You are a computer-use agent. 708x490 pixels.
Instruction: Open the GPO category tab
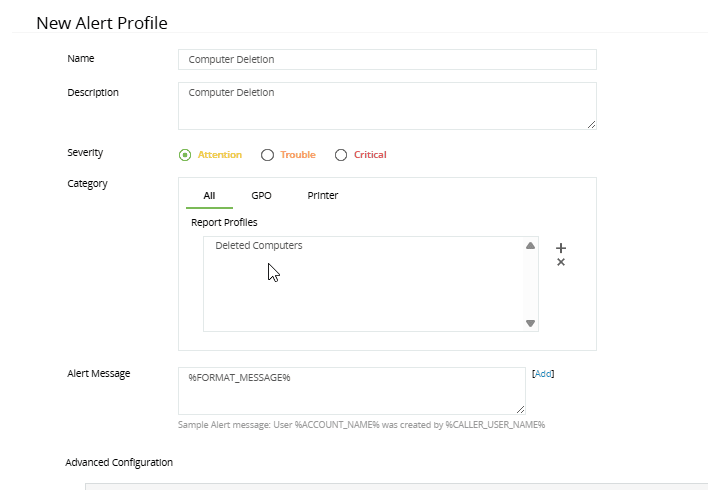(x=261, y=196)
